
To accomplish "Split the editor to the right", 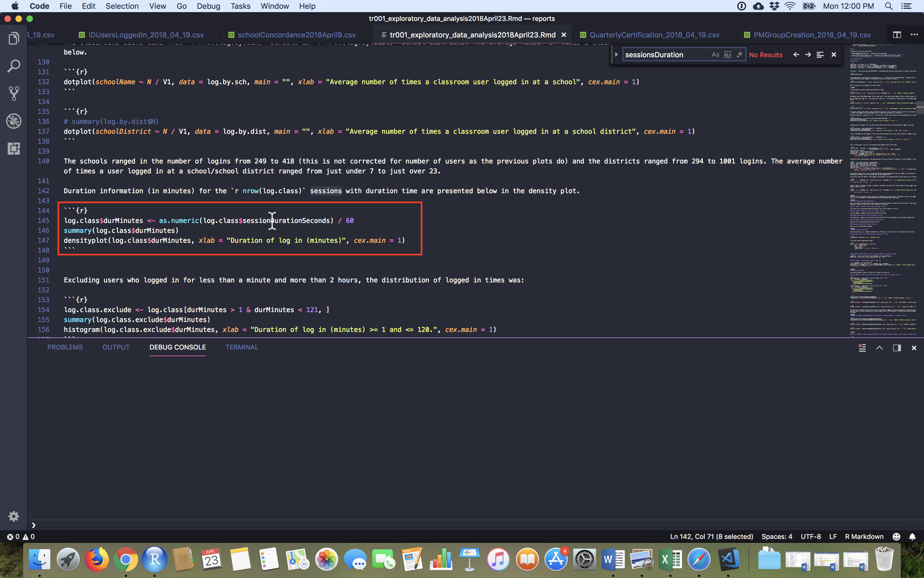I will [x=897, y=35].
